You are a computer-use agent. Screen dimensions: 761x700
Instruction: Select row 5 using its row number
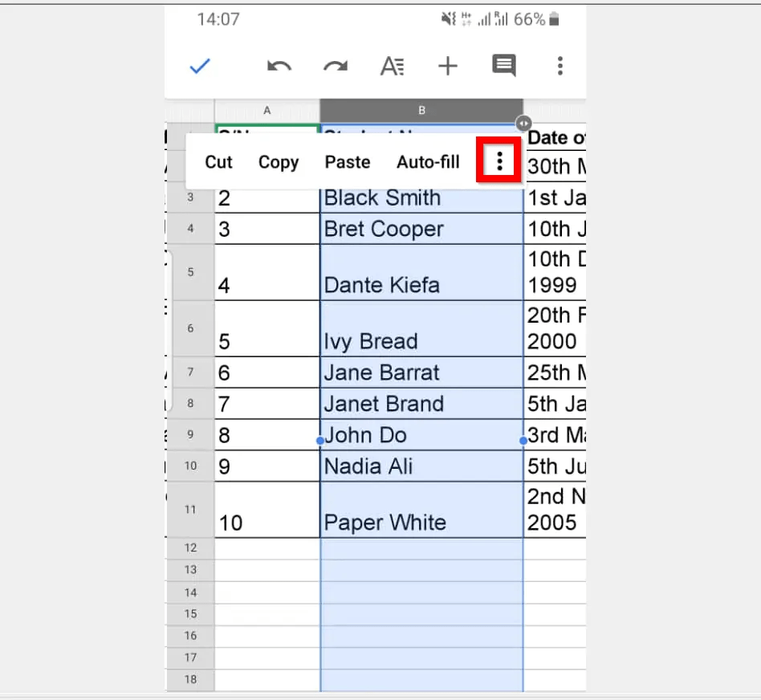point(190,271)
